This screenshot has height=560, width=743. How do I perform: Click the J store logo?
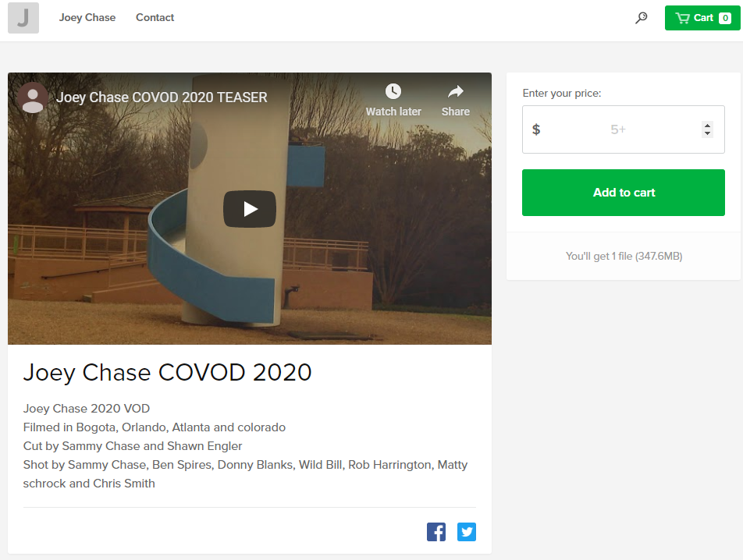click(x=23, y=18)
